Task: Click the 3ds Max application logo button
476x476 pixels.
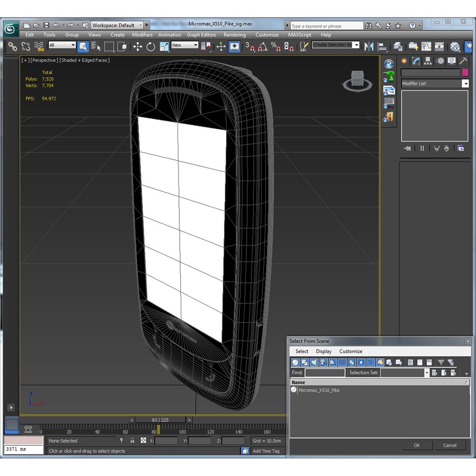Action: click(x=10, y=29)
